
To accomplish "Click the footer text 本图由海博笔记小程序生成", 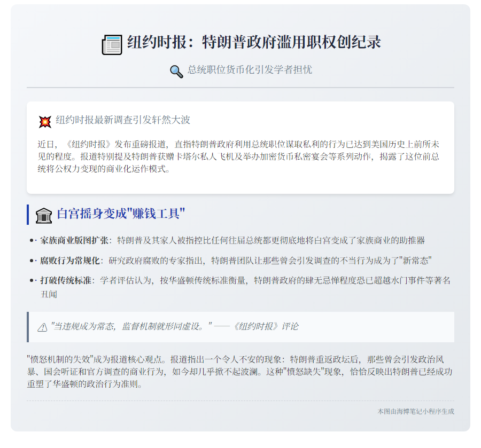I will pyautogui.click(x=416, y=411).
